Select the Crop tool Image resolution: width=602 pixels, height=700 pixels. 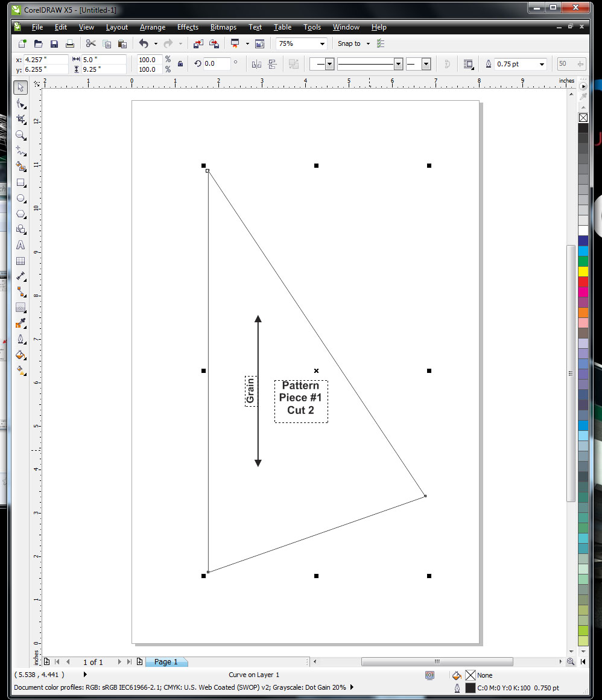(21, 119)
